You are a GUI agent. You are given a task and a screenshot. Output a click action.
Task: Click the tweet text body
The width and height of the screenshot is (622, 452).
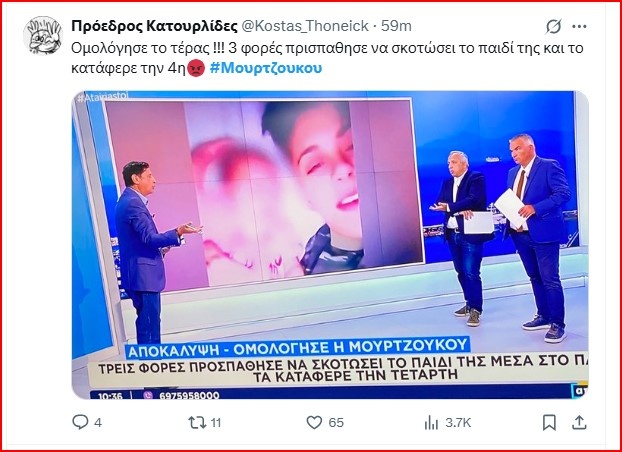327,58
